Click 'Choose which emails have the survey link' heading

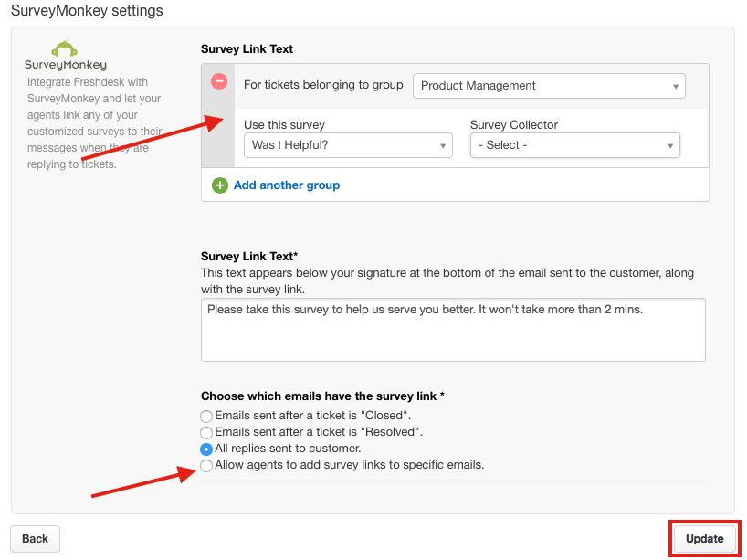point(322,396)
